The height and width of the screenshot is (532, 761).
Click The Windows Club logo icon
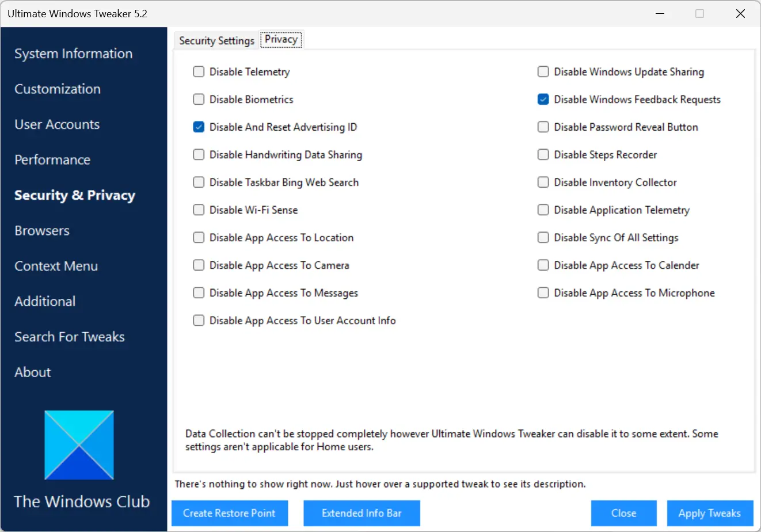pyautogui.click(x=79, y=445)
